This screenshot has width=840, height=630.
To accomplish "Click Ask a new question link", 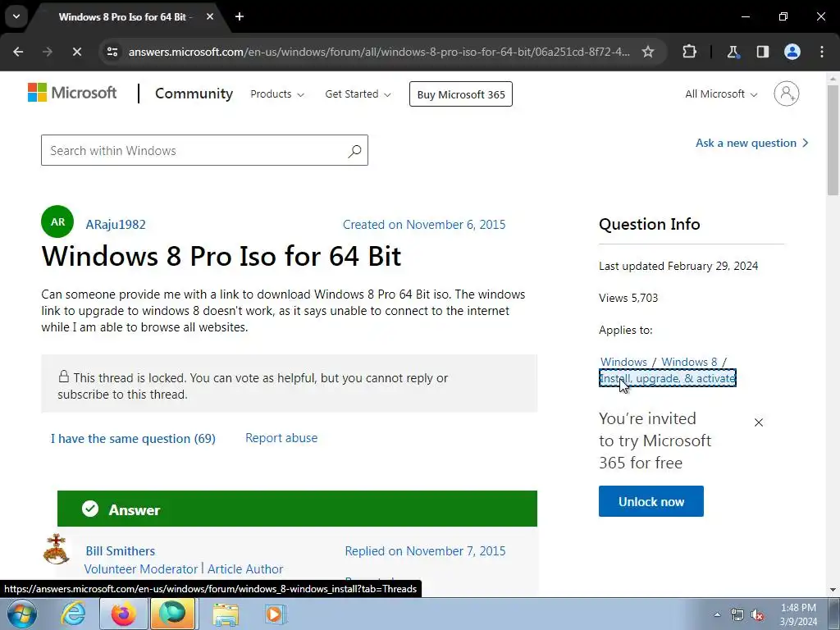I will point(751,143).
